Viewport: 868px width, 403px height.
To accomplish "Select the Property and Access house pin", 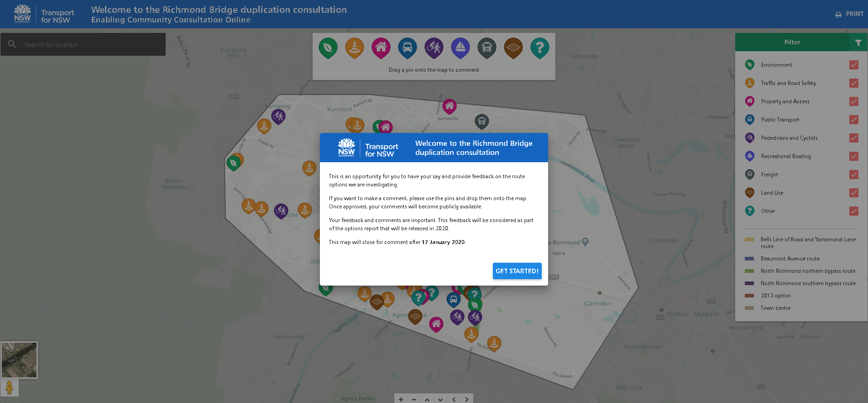I will pyautogui.click(x=381, y=48).
